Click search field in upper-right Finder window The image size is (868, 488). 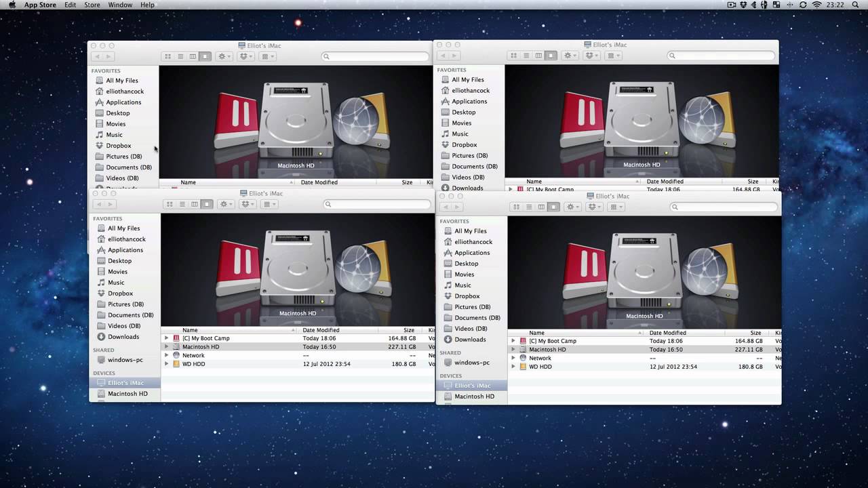coord(721,56)
